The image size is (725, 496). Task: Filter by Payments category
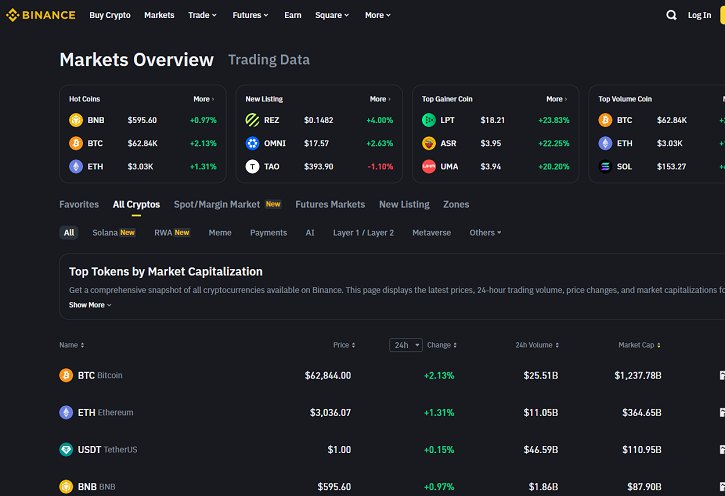[269, 233]
